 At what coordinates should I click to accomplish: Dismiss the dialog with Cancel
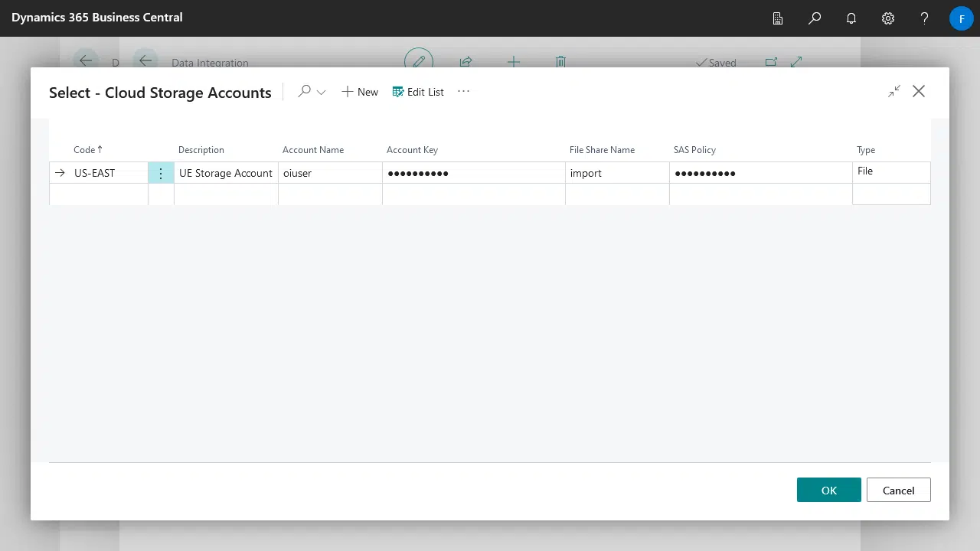(x=898, y=490)
